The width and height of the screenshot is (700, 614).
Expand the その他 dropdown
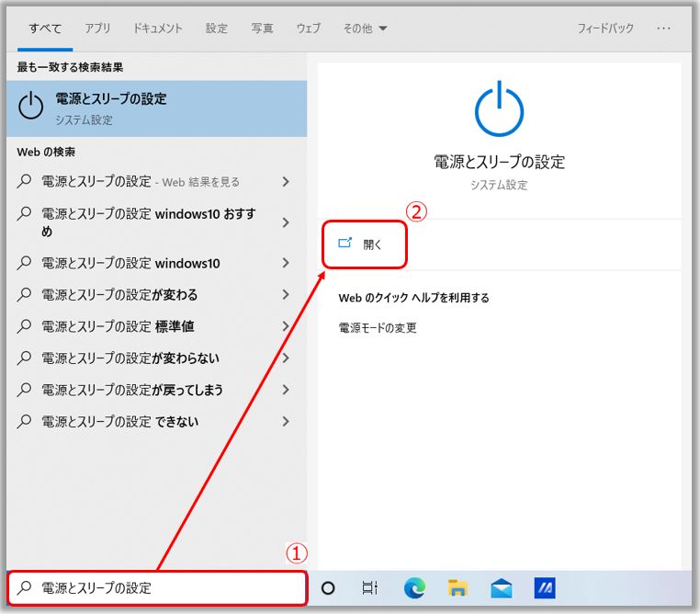pyautogui.click(x=365, y=28)
